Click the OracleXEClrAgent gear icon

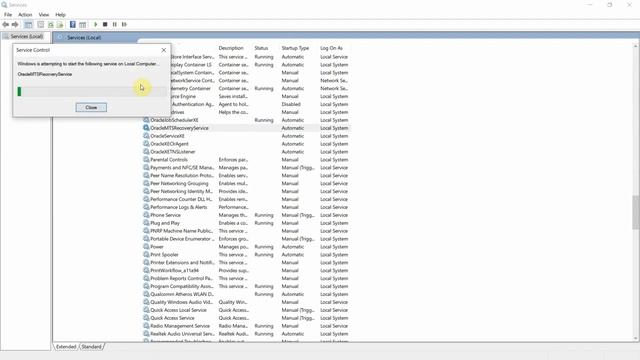146,144
